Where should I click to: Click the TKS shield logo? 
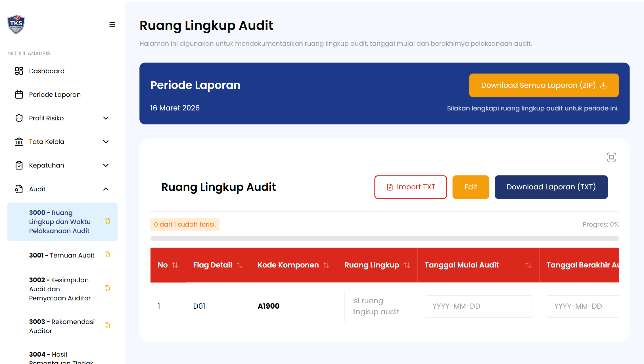pos(16,24)
